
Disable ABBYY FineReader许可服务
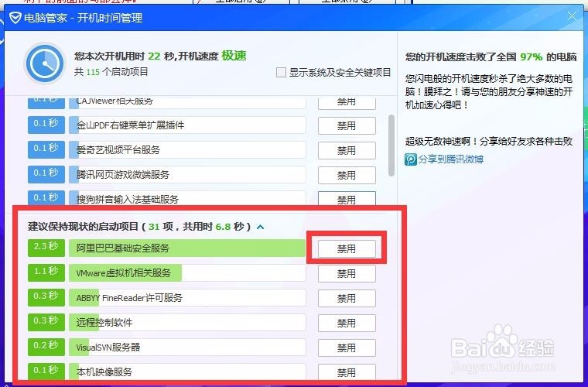(x=347, y=298)
